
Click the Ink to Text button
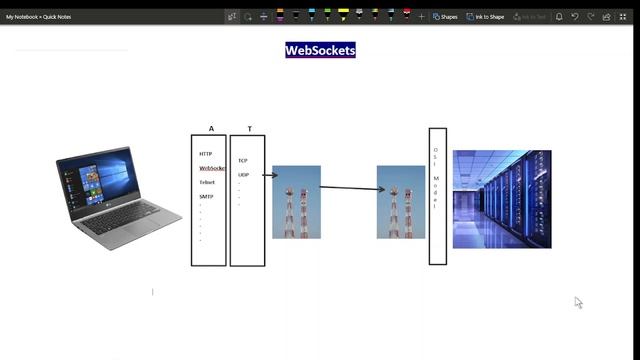click(x=529, y=17)
